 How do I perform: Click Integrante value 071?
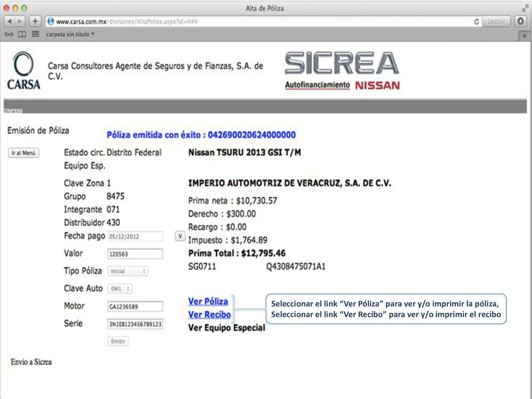pyautogui.click(x=113, y=209)
